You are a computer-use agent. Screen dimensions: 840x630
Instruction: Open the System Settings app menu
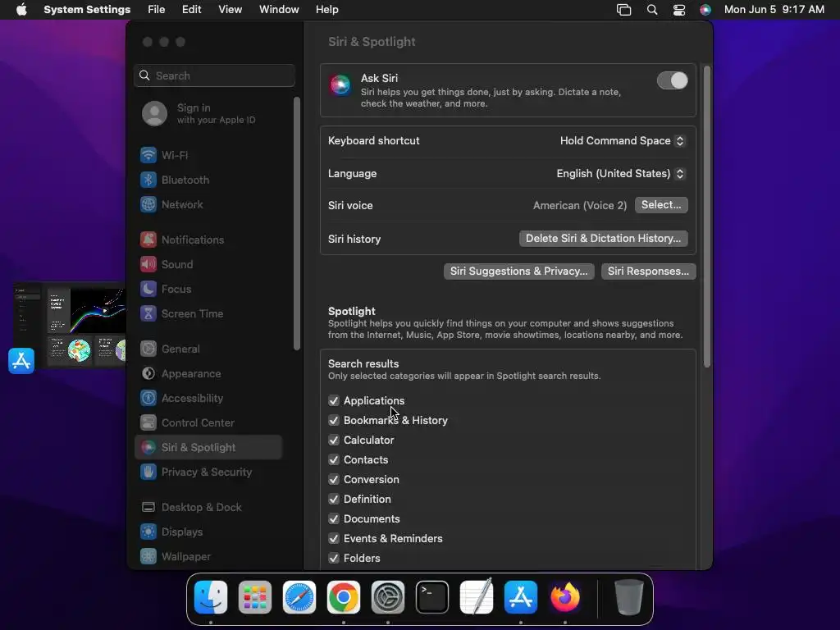(87, 10)
